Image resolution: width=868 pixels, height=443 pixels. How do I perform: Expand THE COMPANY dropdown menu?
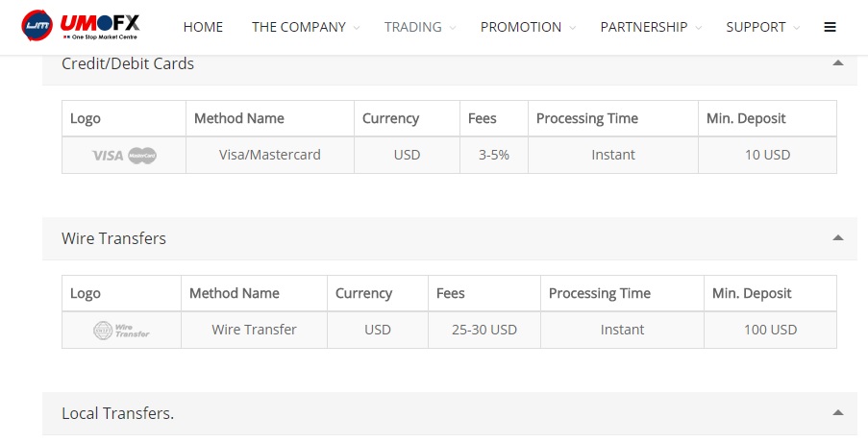coord(305,27)
